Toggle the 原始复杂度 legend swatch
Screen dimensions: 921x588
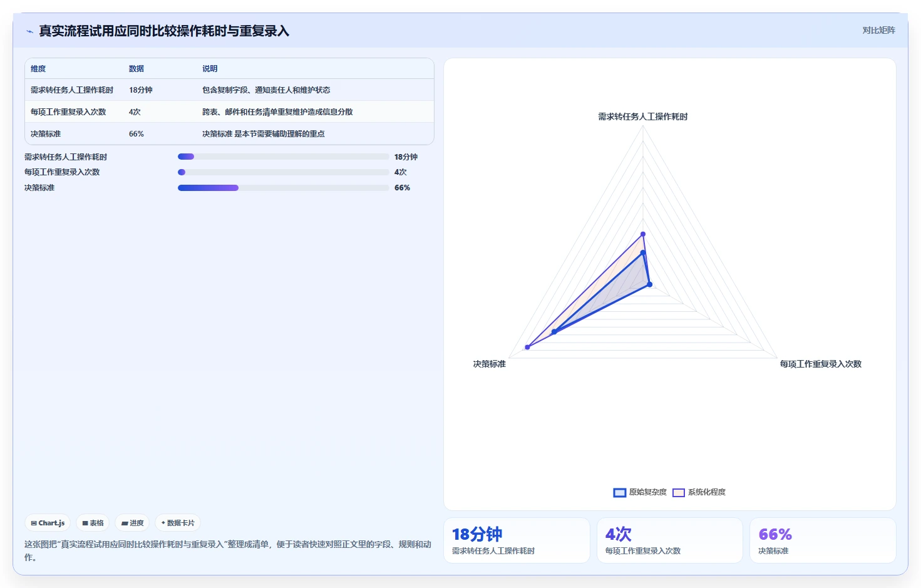pos(620,493)
